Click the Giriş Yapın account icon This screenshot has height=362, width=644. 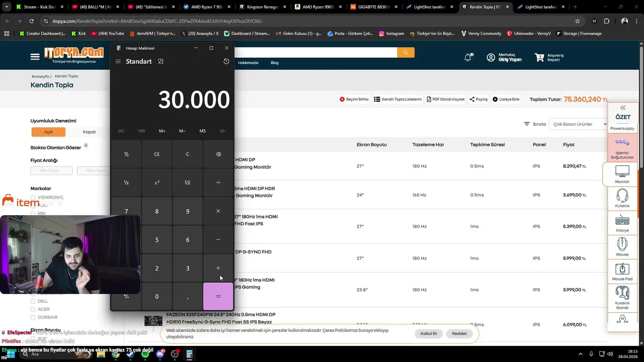(x=491, y=57)
